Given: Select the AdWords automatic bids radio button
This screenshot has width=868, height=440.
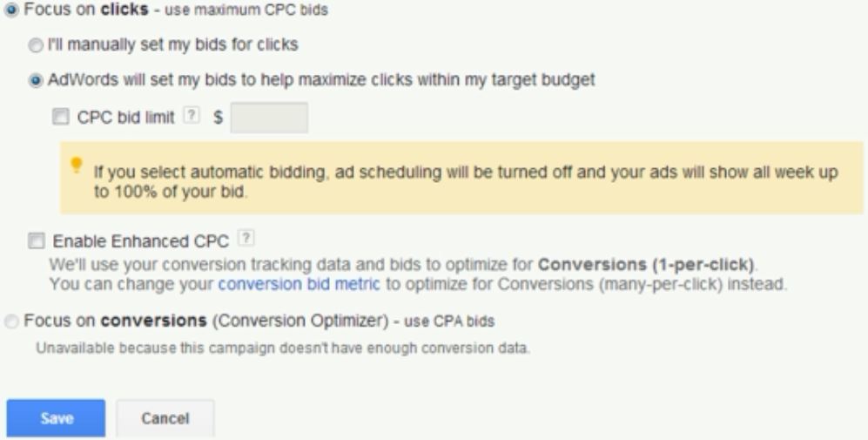Looking at the screenshot, I should click(x=36, y=81).
